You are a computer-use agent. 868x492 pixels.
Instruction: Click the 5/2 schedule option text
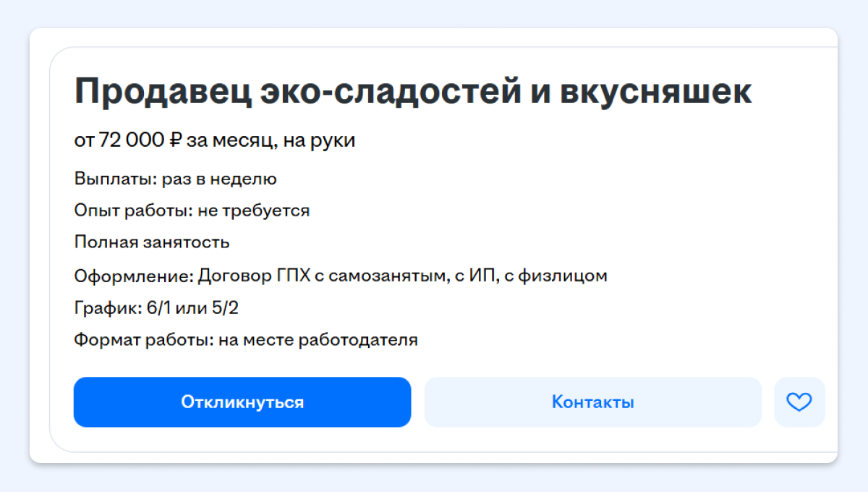tap(226, 307)
